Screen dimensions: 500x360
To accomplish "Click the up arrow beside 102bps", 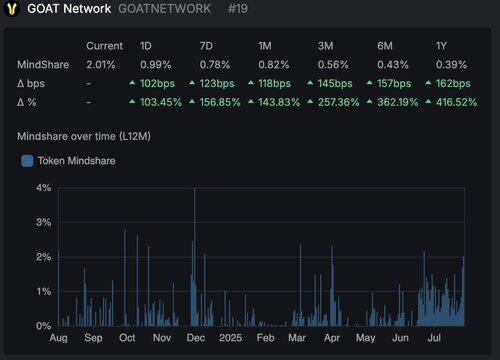I will point(132,82).
